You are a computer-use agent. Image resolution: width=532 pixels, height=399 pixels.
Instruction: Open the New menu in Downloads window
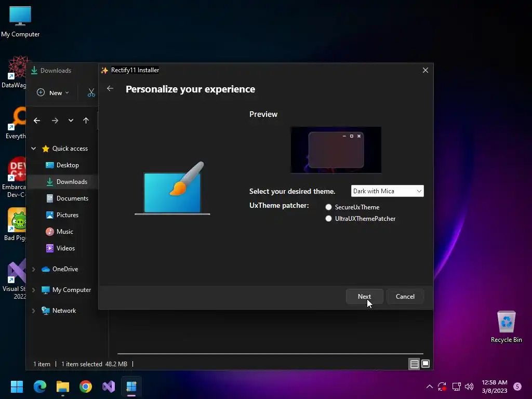click(x=54, y=92)
